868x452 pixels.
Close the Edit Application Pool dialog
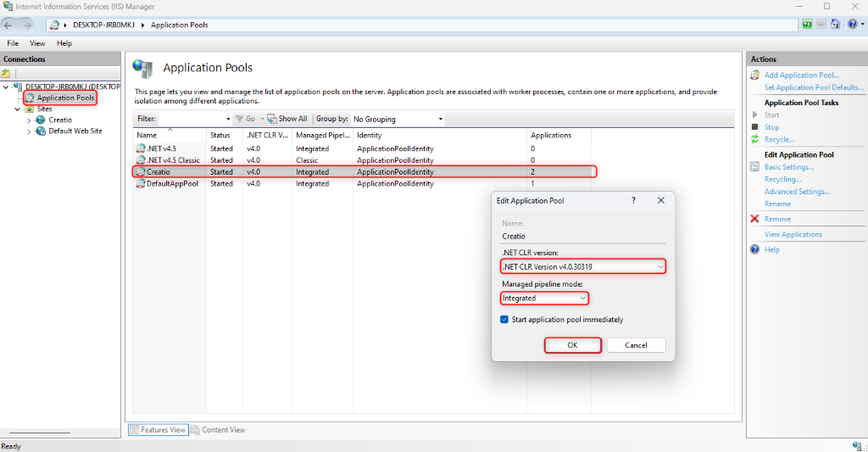pyautogui.click(x=661, y=200)
